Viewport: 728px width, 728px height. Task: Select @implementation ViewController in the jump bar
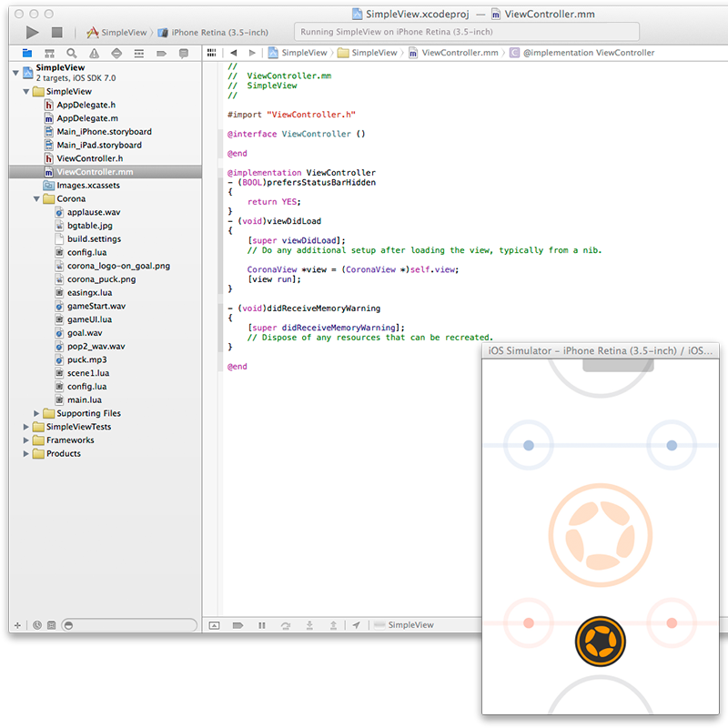pos(587,52)
